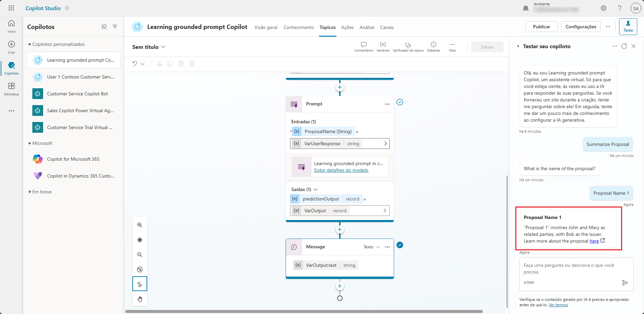644x314 pixels.
Task: Zoom out on the canvas
Action: coord(140,255)
